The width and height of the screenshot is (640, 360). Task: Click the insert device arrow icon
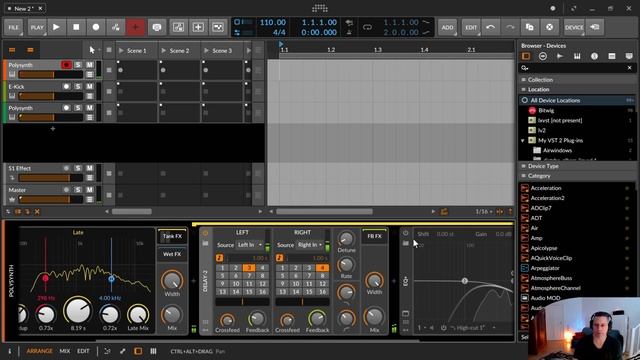coord(595,27)
